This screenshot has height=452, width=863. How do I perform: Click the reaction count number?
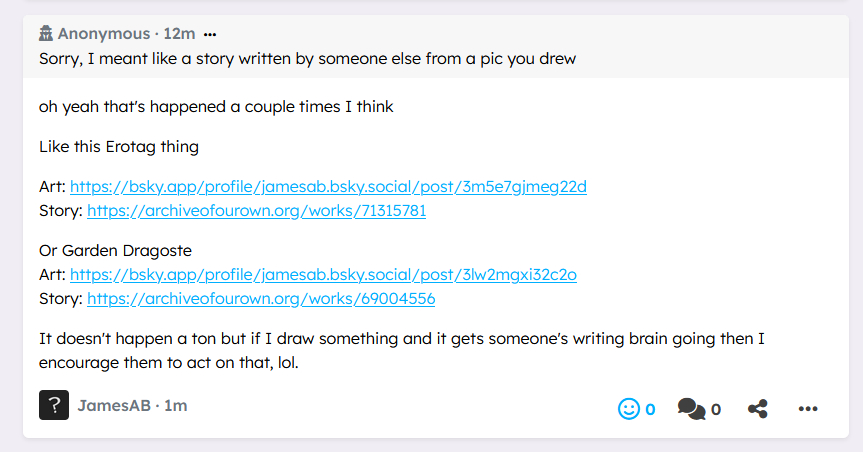(650, 408)
